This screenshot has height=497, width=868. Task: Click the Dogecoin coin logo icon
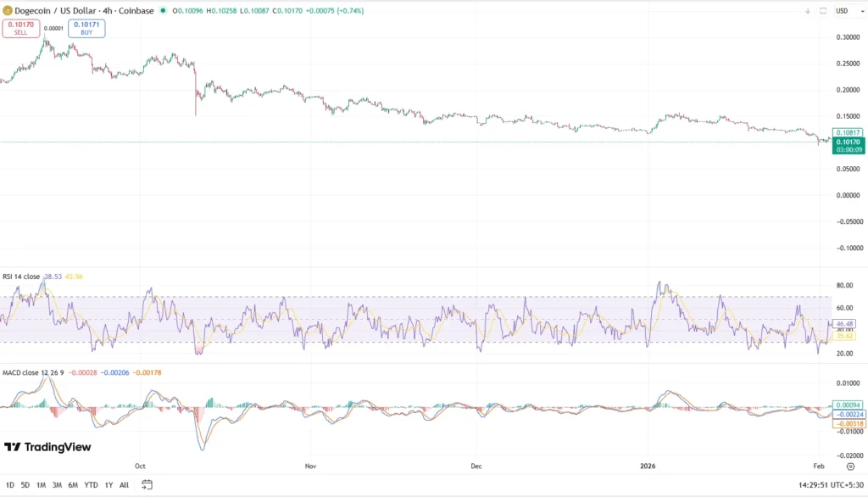(x=8, y=10)
